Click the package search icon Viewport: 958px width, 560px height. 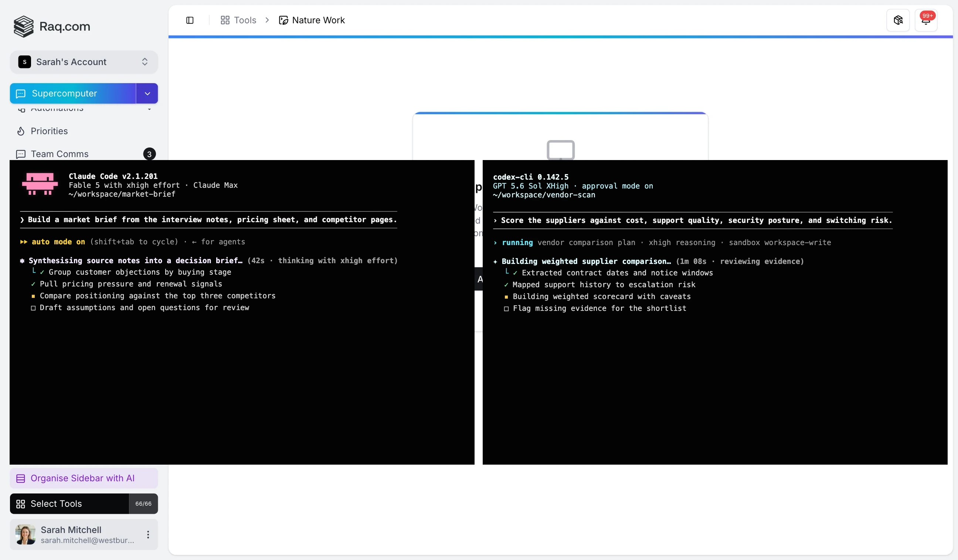(x=898, y=20)
